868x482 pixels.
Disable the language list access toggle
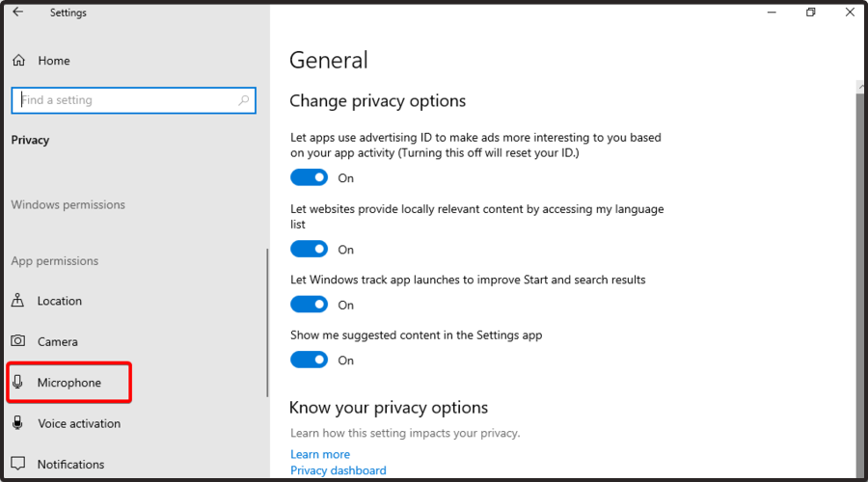coord(309,249)
